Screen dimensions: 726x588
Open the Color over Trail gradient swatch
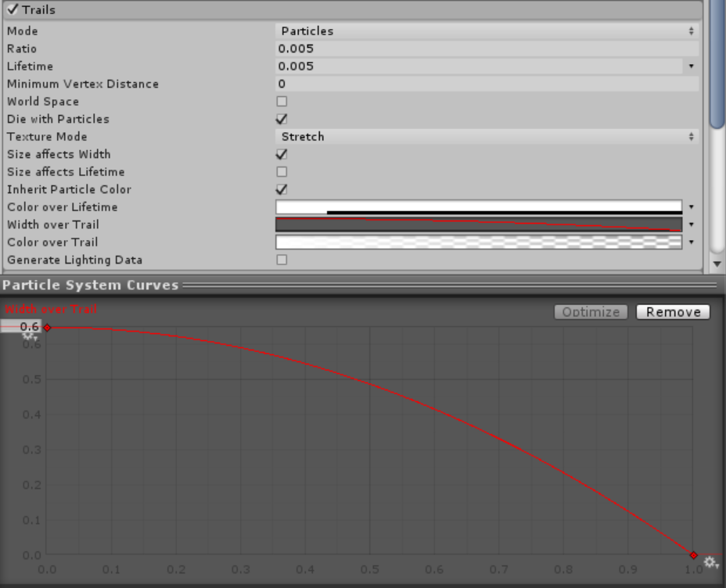pyautogui.click(x=479, y=242)
